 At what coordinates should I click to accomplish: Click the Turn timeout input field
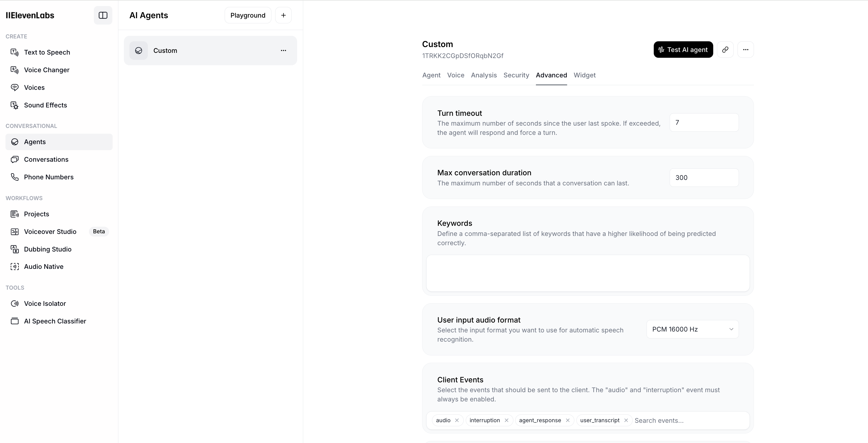[x=704, y=123]
